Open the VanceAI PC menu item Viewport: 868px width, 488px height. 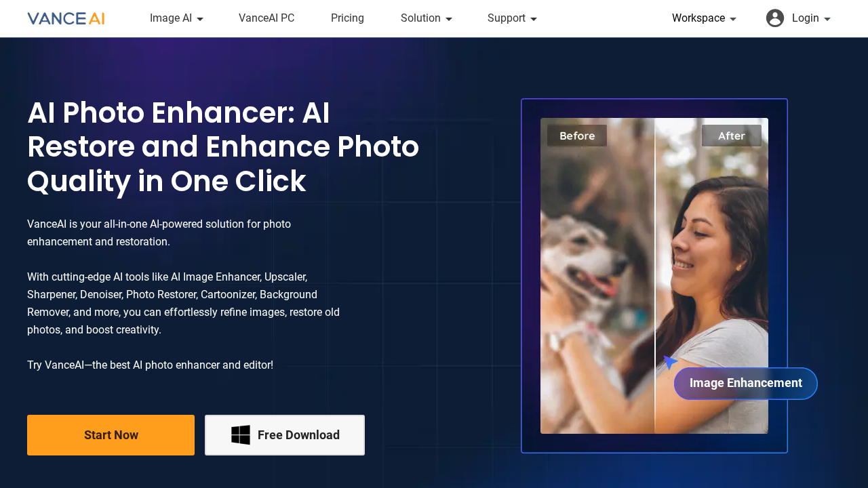(267, 18)
